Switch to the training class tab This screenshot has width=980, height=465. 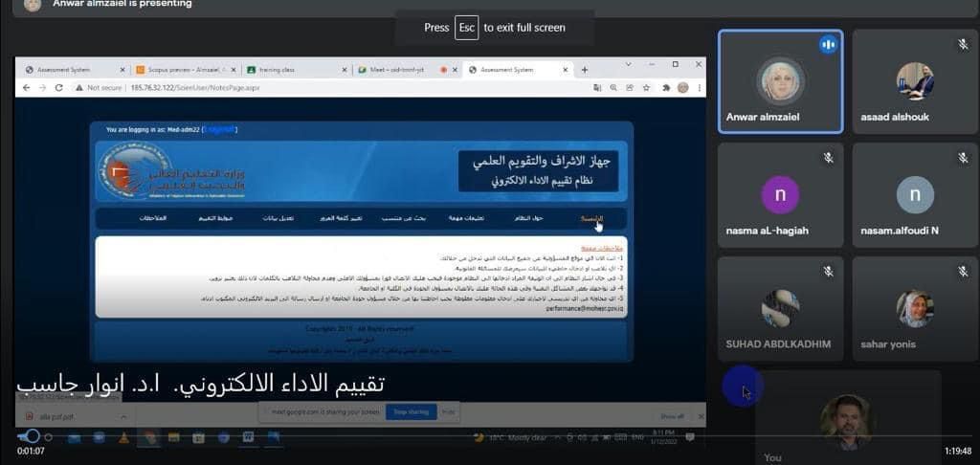tap(297, 70)
